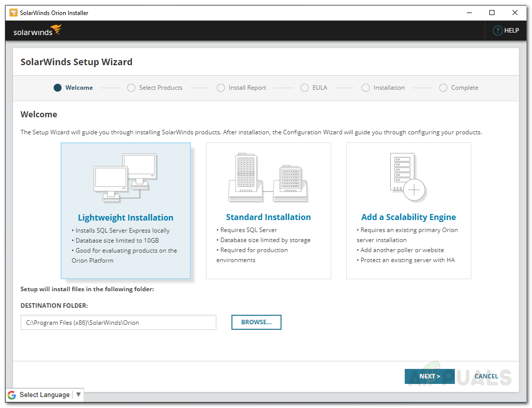The height and width of the screenshot is (408, 532).
Task: Click the Google logo by Select Language
Action: click(x=12, y=395)
